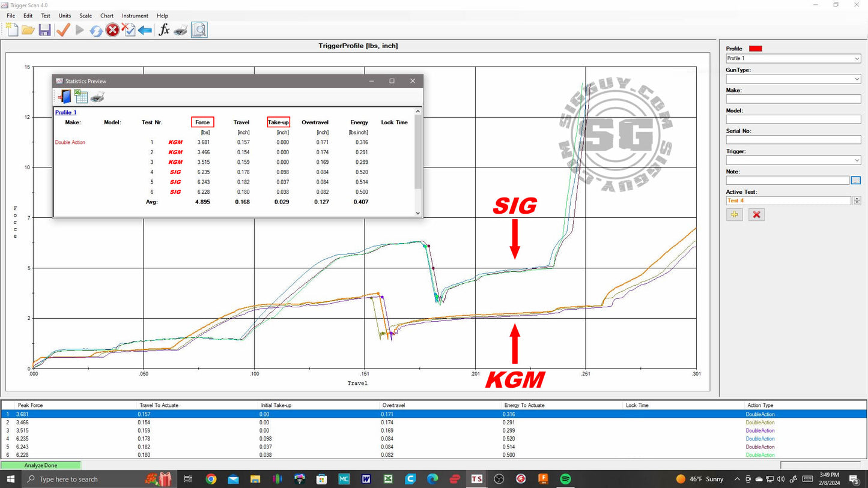The image size is (868, 488).
Task: Click the Peak Force column header
Action: tap(76, 405)
